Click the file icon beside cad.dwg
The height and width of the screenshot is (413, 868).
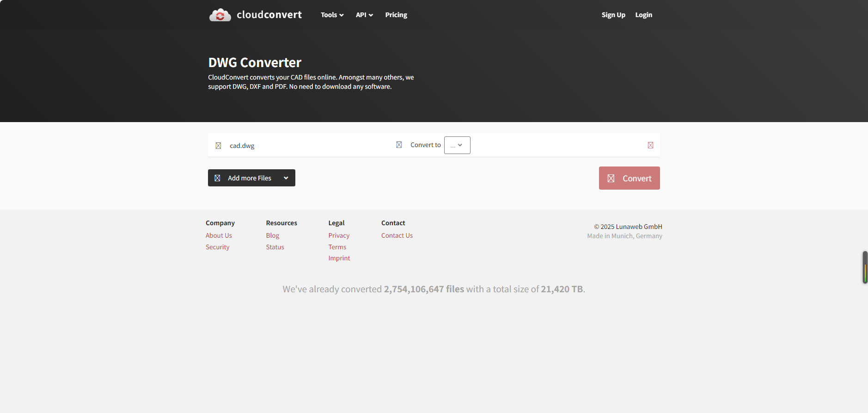tap(218, 146)
